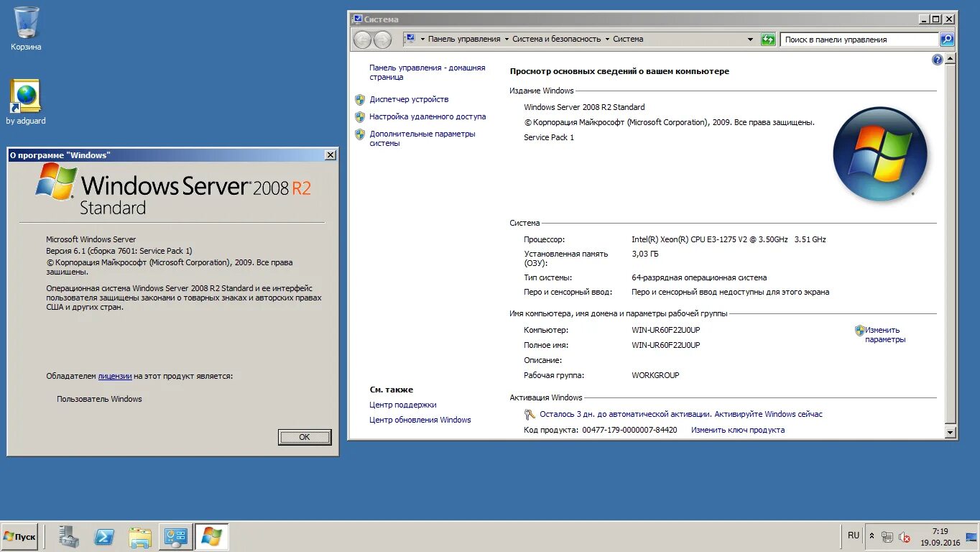Click the computer icon in the address bar
The image size is (980, 552).
click(410, 39)
